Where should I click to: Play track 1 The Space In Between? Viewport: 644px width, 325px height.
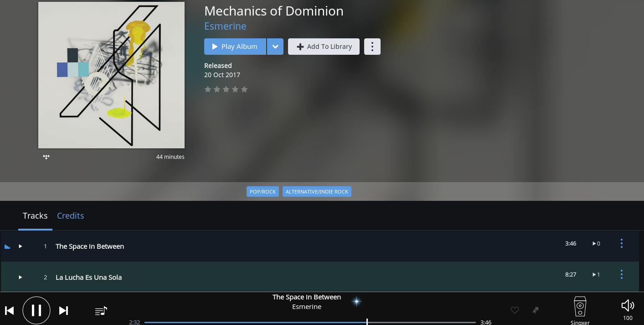click(x=21, y=246)
